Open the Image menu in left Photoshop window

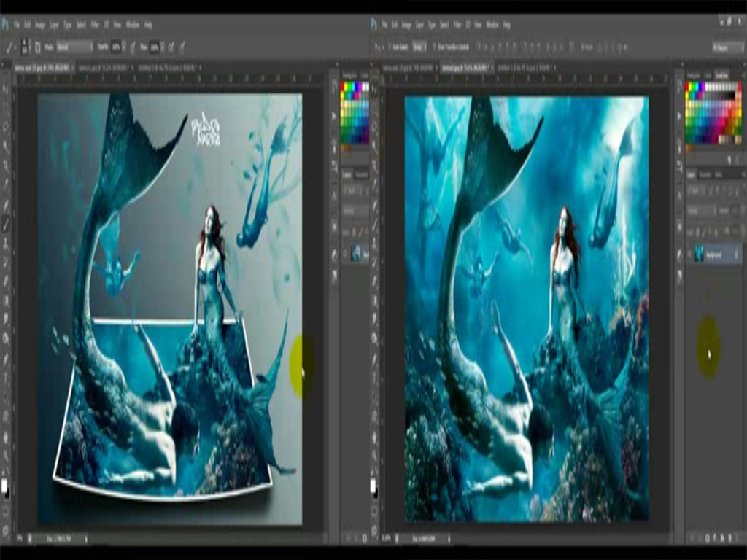click(41, 25)
